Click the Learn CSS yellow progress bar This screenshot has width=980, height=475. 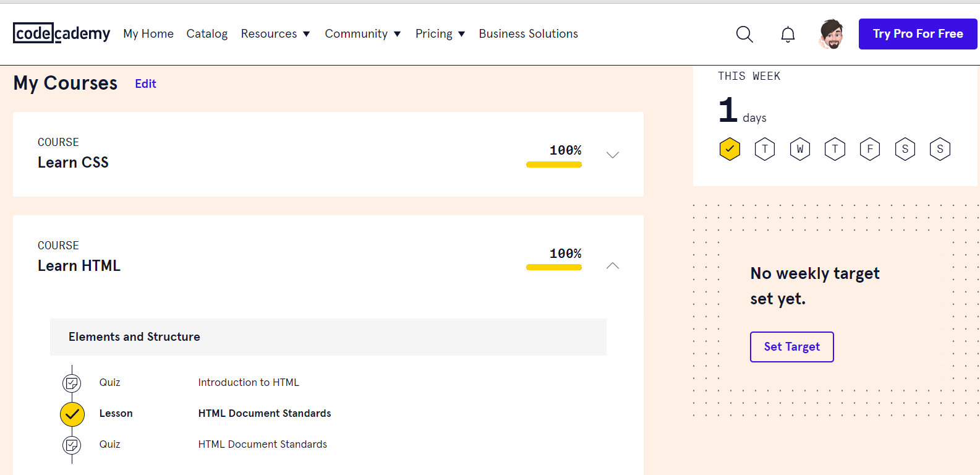click(x=554, y=165)
